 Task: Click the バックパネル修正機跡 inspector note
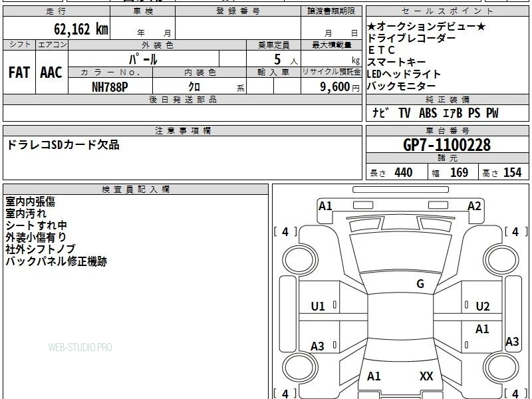click(x=57, y=261)
